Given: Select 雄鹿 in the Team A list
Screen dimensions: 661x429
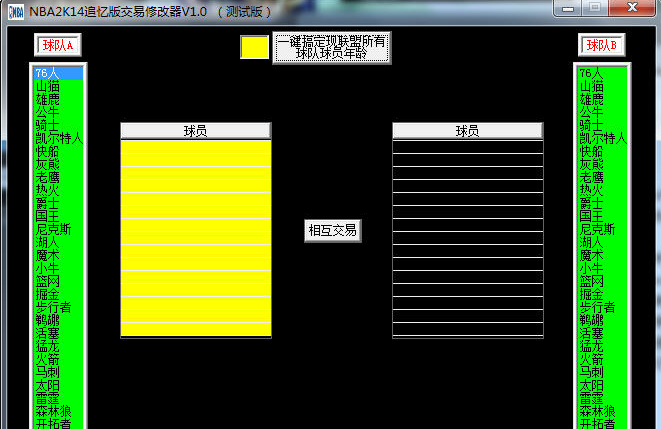Looking at the screenshot, I should pos(59,99).
